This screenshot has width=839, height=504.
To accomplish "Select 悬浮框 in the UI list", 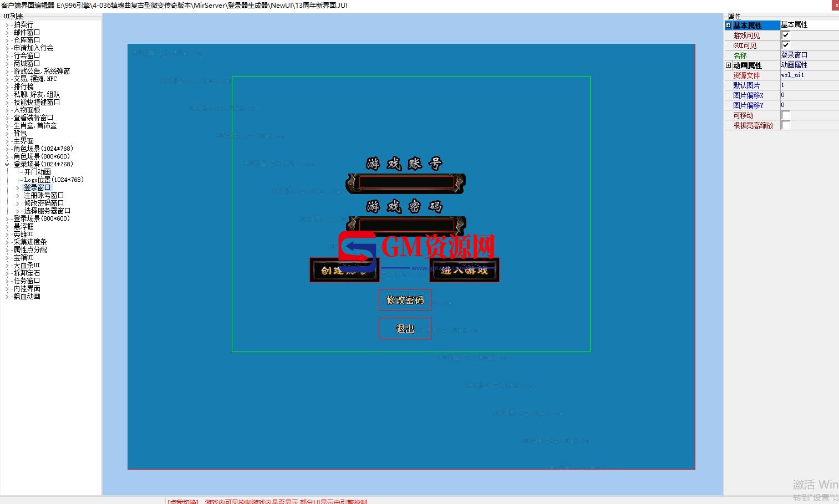I will pyautogui.click(x=23, y=227).
